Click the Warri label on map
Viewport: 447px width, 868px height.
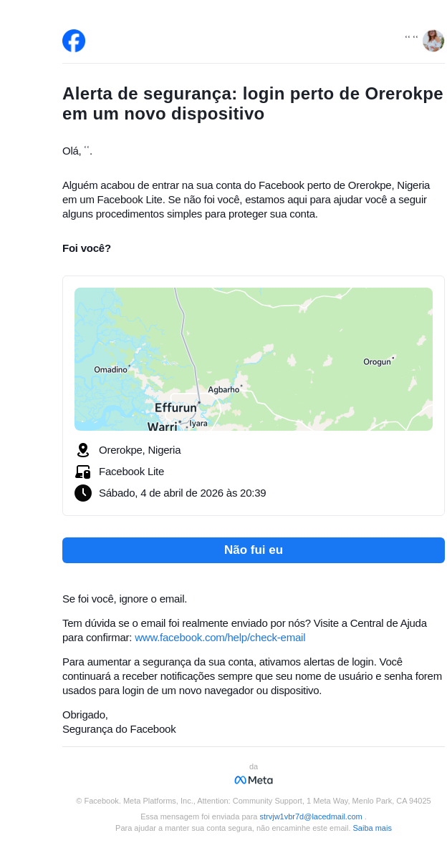point(162,426)
